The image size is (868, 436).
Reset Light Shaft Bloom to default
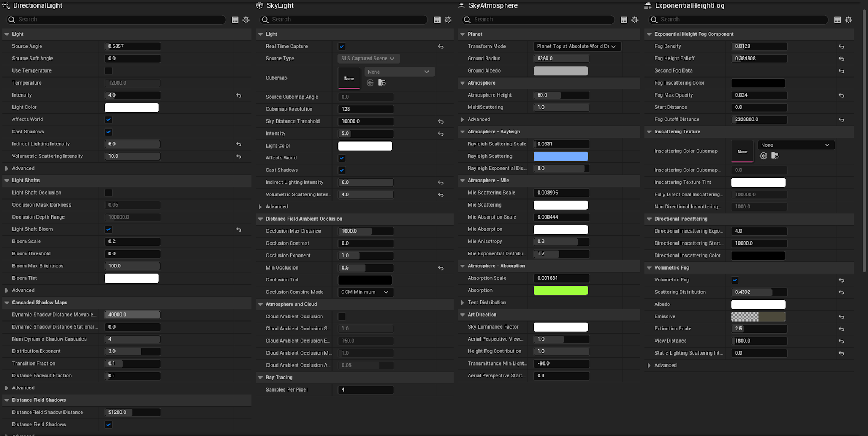coord(239,229)
